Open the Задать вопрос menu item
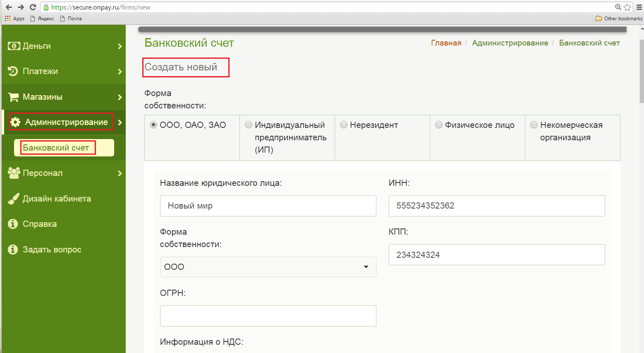Image resolution: width=644 pixels, height=353 pixels. pyautogui.click(x=52, y=250)
